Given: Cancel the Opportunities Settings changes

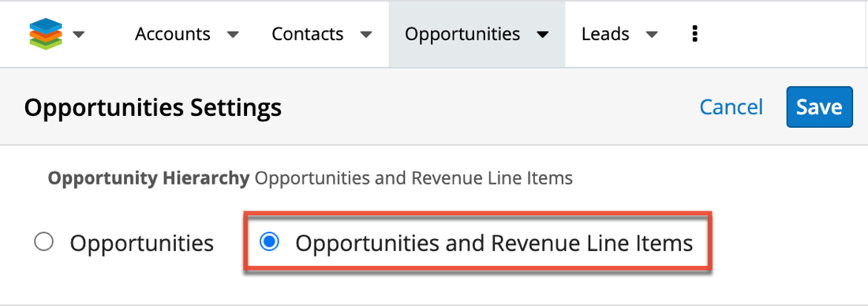Looking at the screenshot, I should pyautogui.click(x=731, y=106).
